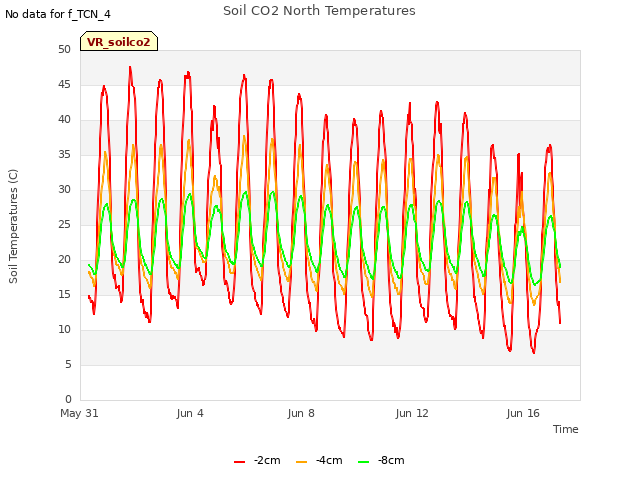Click the 5 y-axis tick label
640x480 pixels.
(68, 364)
